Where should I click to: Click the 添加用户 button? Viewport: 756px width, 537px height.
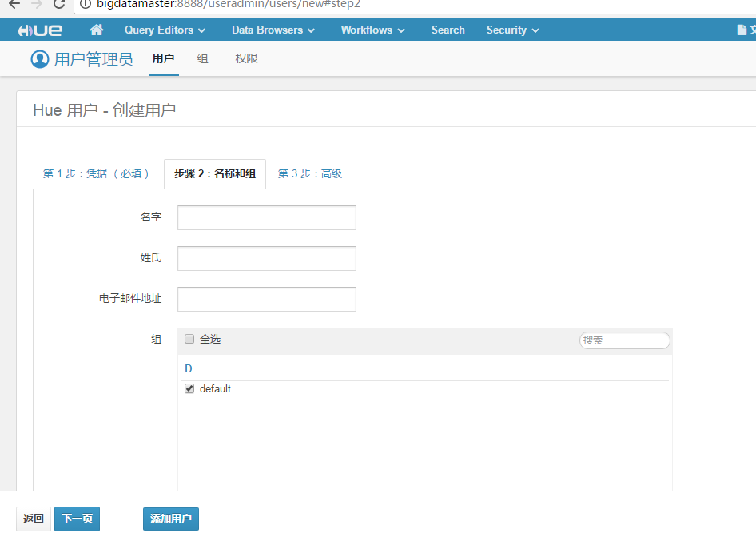coord(171,519)
